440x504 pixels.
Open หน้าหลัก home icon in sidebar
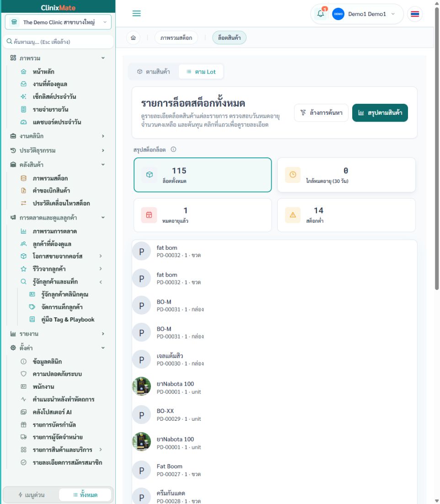click(23, 72)
